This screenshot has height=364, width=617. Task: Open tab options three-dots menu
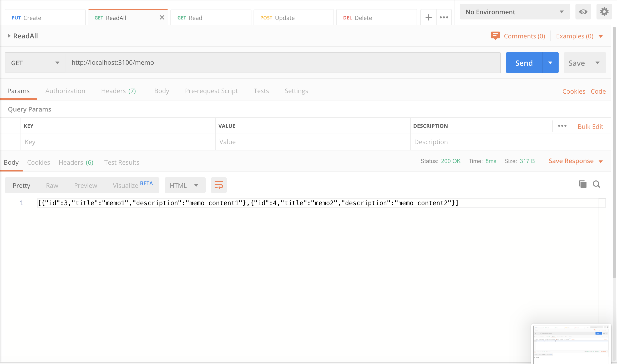click(x=444, y=17)
